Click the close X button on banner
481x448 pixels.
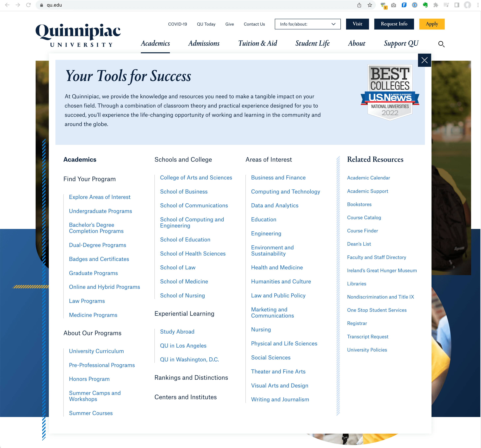425,60
